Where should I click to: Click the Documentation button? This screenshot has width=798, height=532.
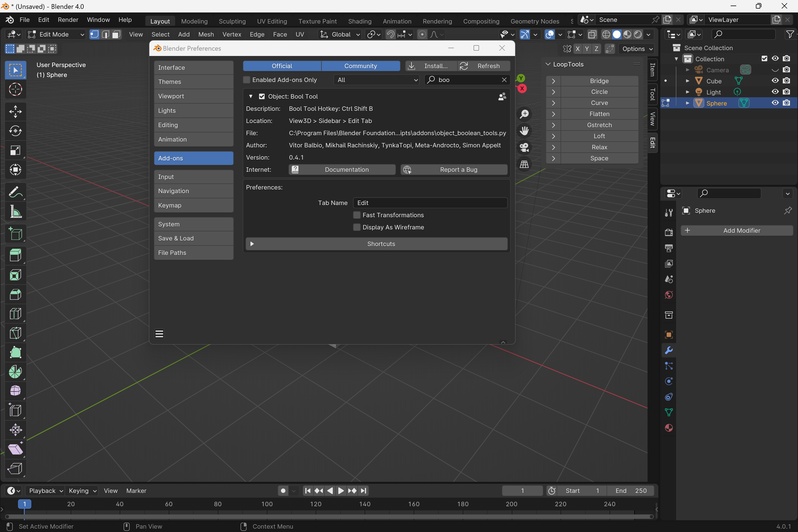coord(342,170)
